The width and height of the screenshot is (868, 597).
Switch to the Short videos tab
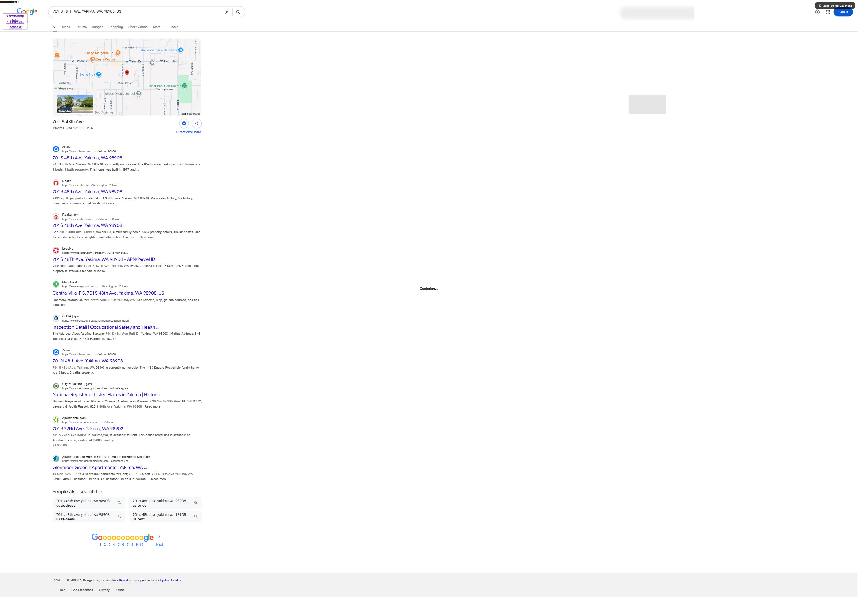coord(138,27)
